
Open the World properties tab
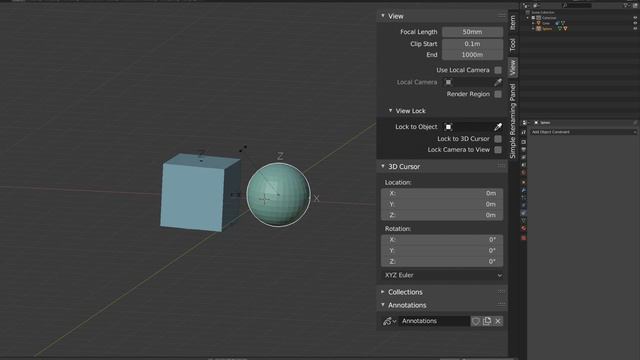(x=524, y=172)
